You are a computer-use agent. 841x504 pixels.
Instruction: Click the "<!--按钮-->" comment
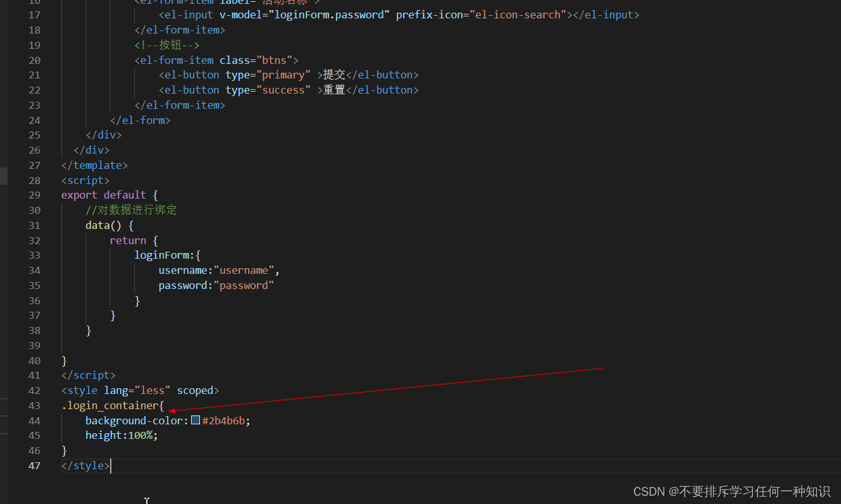167,45
